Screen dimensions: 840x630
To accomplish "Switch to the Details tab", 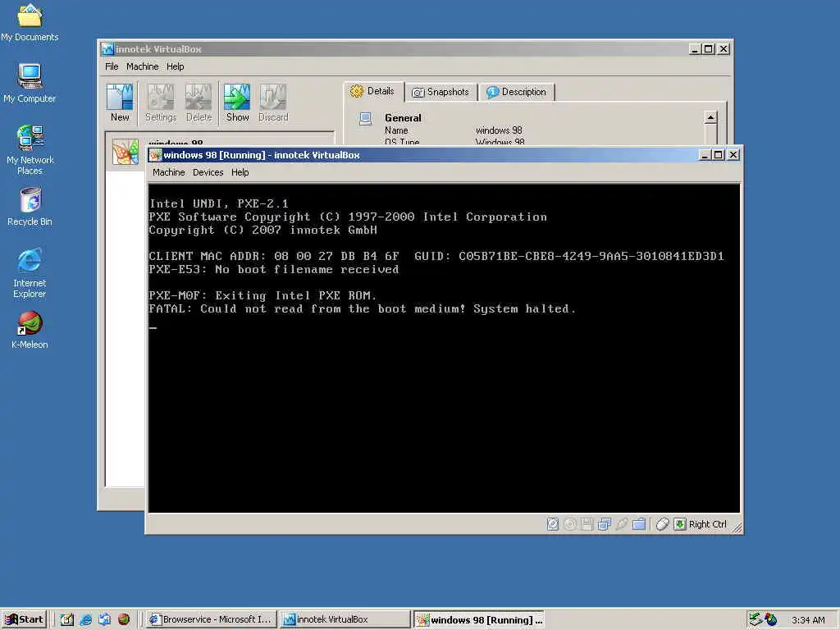I will coord(373,92).
